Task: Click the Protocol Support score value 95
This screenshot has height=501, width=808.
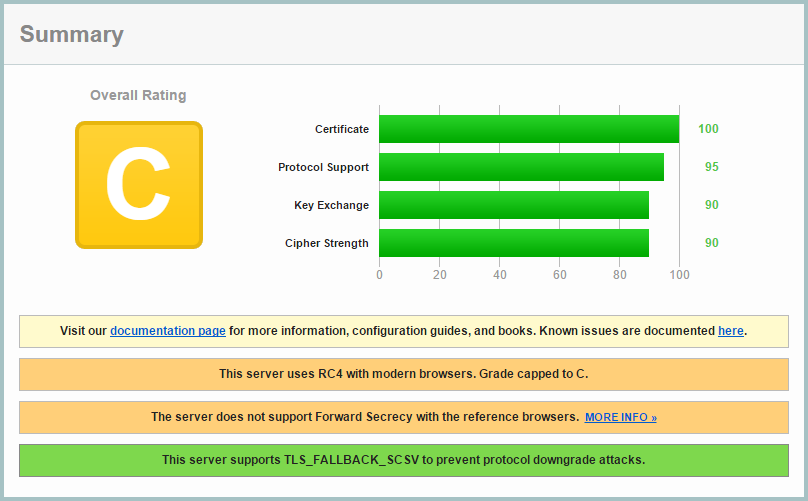Action: pyautogui.click(x=711, y=167)
